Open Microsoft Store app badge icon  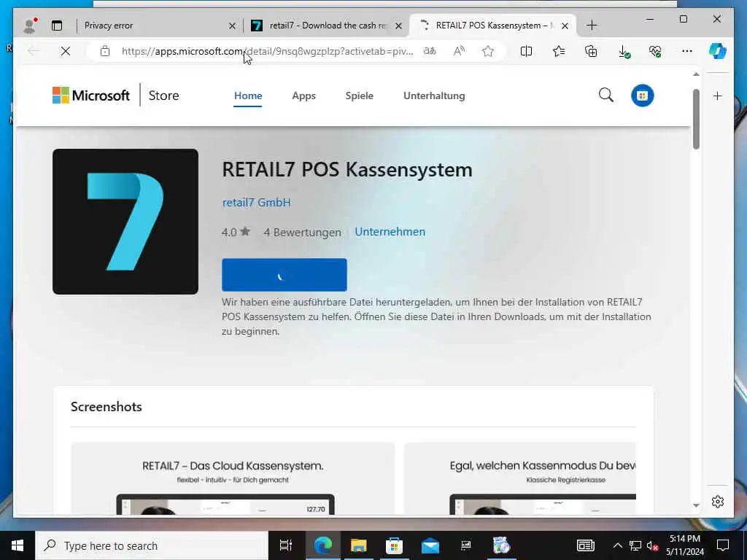pos(642,96)
